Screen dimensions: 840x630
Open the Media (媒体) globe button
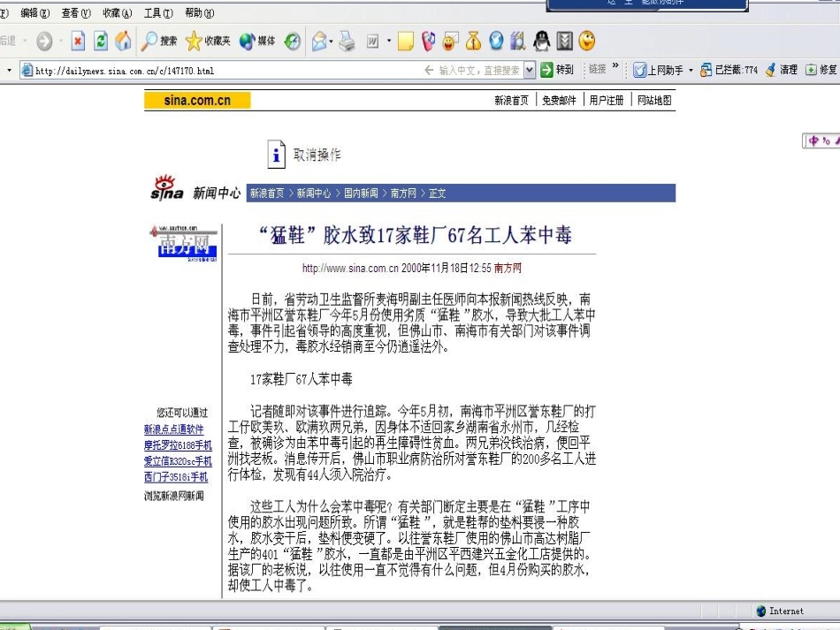click(257, 41)
